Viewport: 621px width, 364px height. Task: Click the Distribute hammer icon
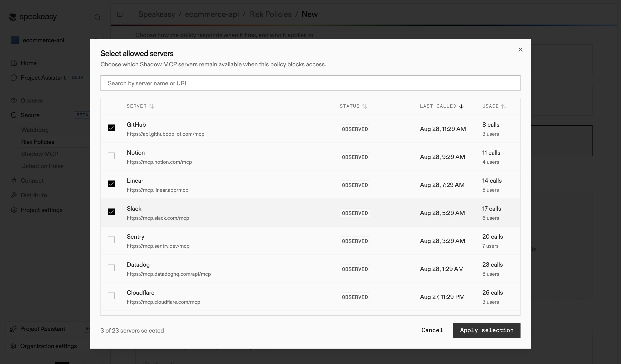[x=14, y=195]
